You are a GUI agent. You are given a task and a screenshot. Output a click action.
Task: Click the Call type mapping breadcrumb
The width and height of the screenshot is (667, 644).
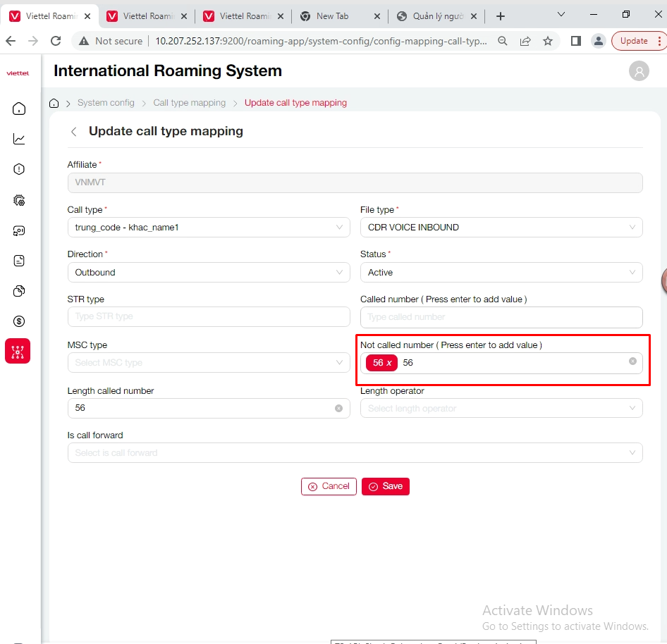[189, 103]
